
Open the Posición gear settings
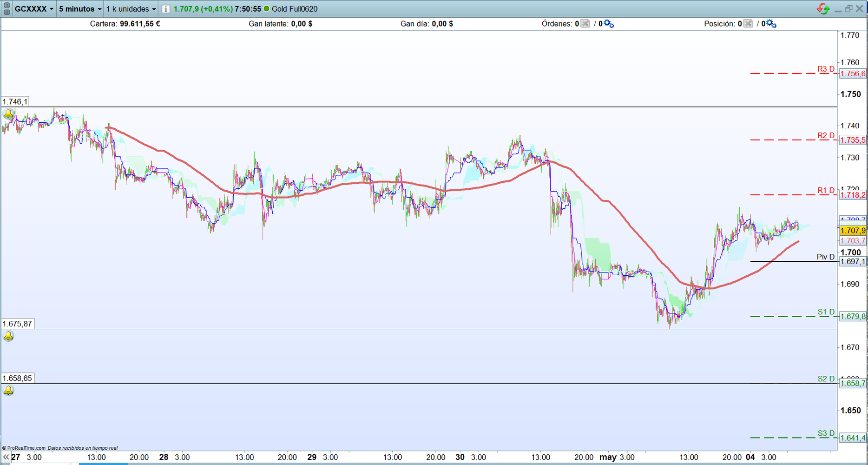click(771, 24)
